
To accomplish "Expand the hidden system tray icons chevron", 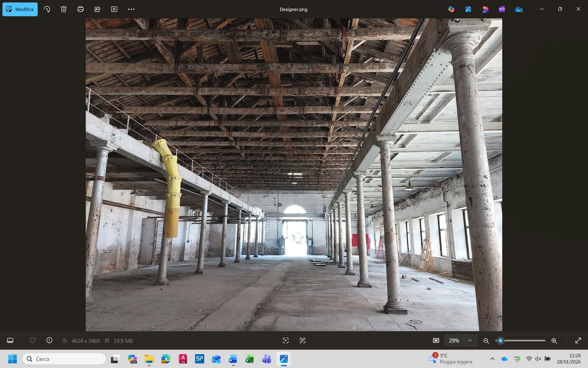I will (492, 359).
